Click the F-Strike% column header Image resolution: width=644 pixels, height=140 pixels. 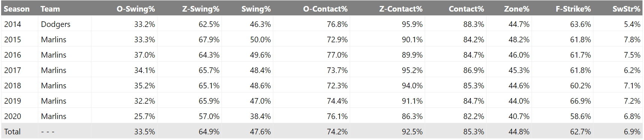(x=573, y=9)
